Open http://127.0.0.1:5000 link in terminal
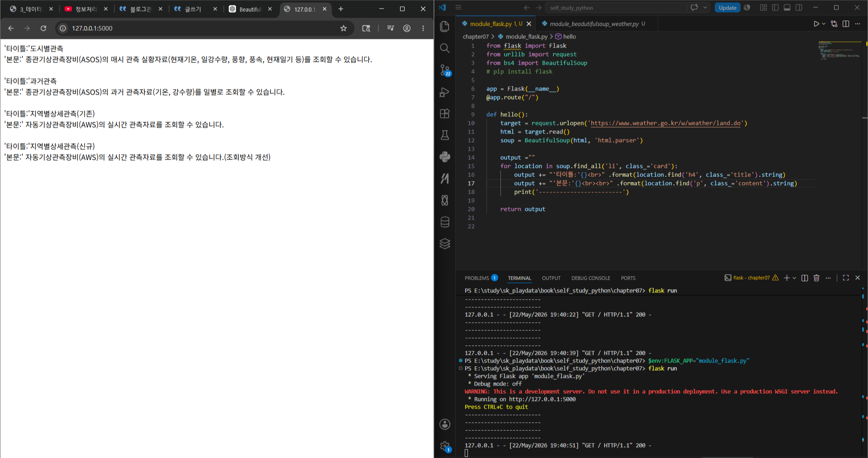Image resolution: width=868 pixels, height=458 pixels. (x=542, y=399)
